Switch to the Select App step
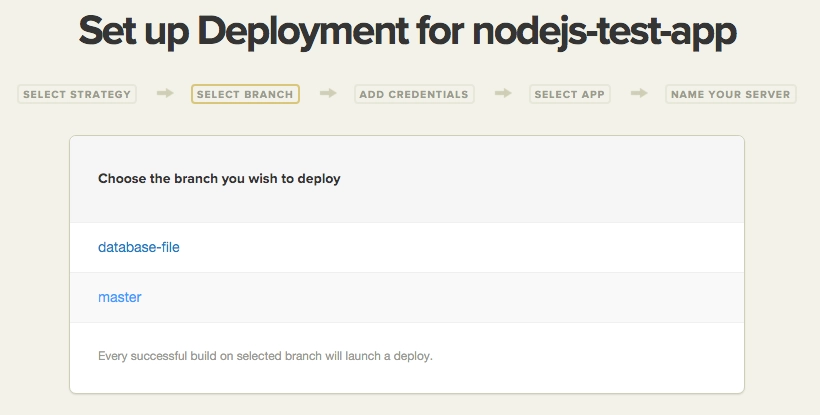The width and height of the screenshot is (820, 415). (569, 95)
